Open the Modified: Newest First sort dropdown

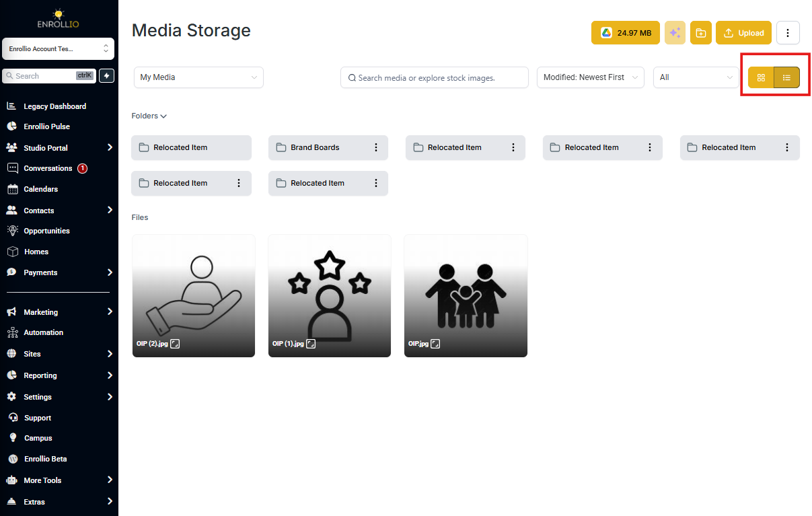[x=591, y=77]
